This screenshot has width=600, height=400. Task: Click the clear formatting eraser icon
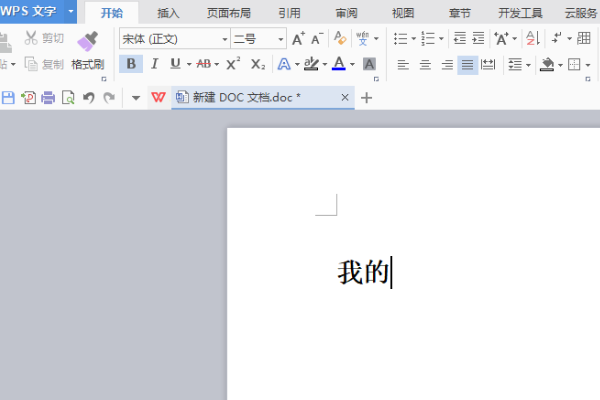pos(340,39)
